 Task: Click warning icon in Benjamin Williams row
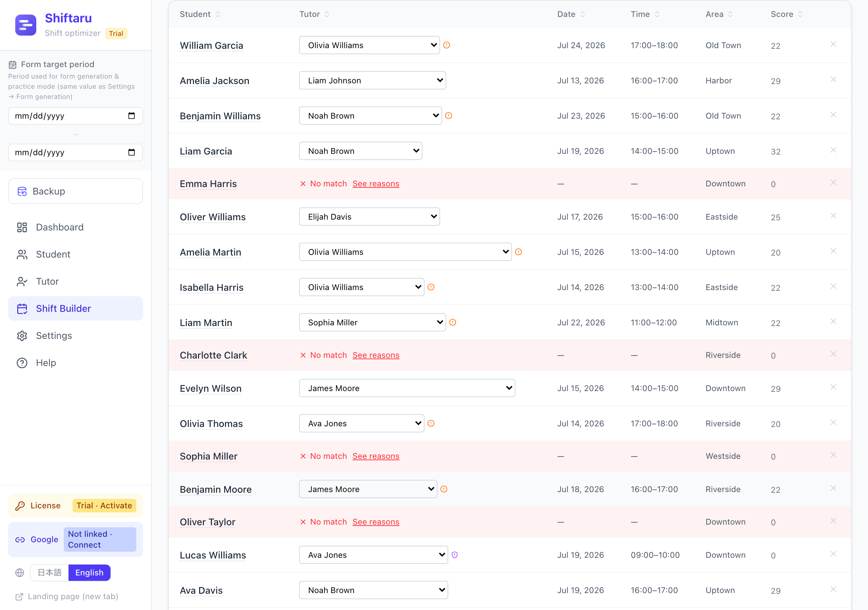tap(448, 116)
